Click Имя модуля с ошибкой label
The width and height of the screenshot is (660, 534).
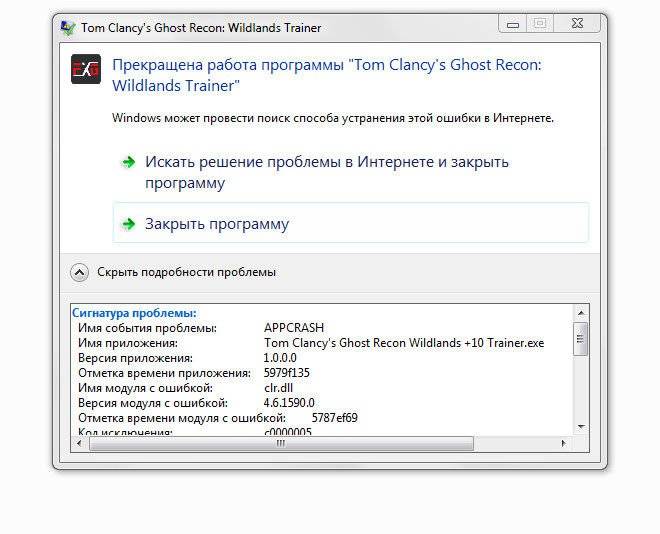(x=146, y=388)
